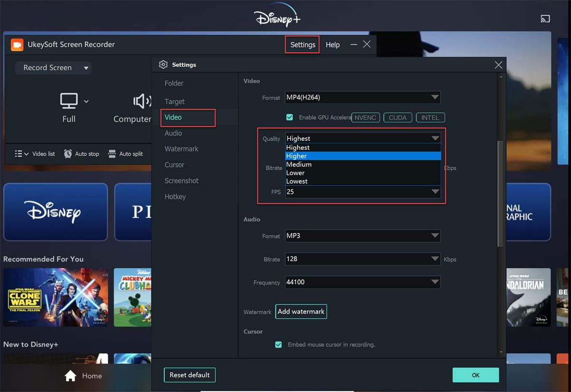Viewport: 571px width, 392px height.
Task: Switch to the Audio settings tab
Action: [x=173, y=133]
